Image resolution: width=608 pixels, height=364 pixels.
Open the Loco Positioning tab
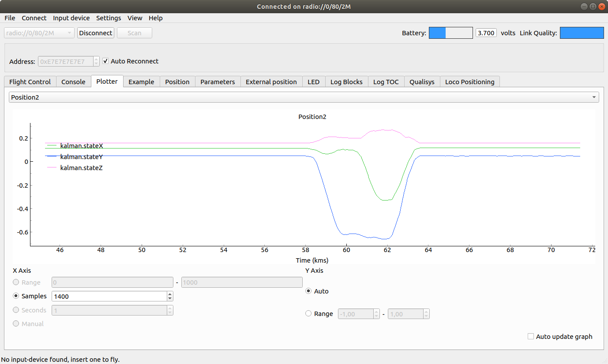[x=470, y=82]
